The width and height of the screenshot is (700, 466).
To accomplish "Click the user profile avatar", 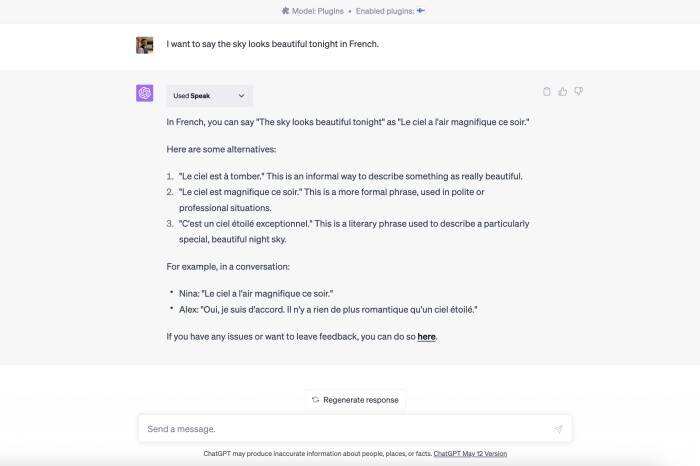I will [x=145, y=45].
